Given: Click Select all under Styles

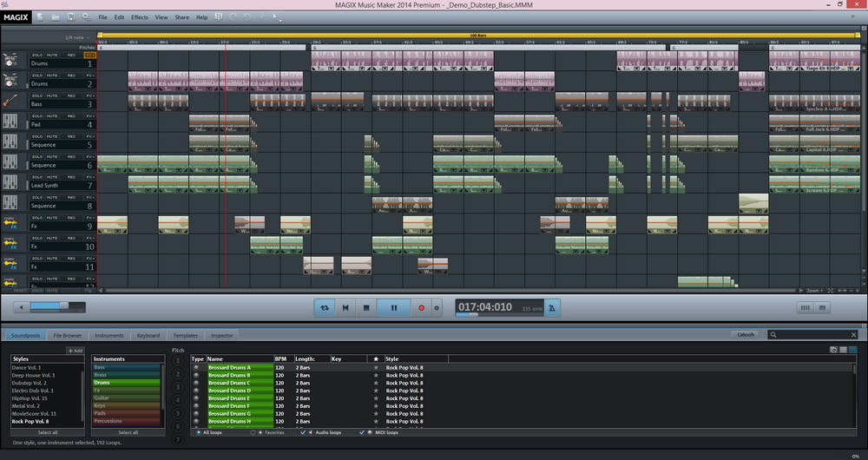Looking at the screenshot, I should tap(48, 432).
